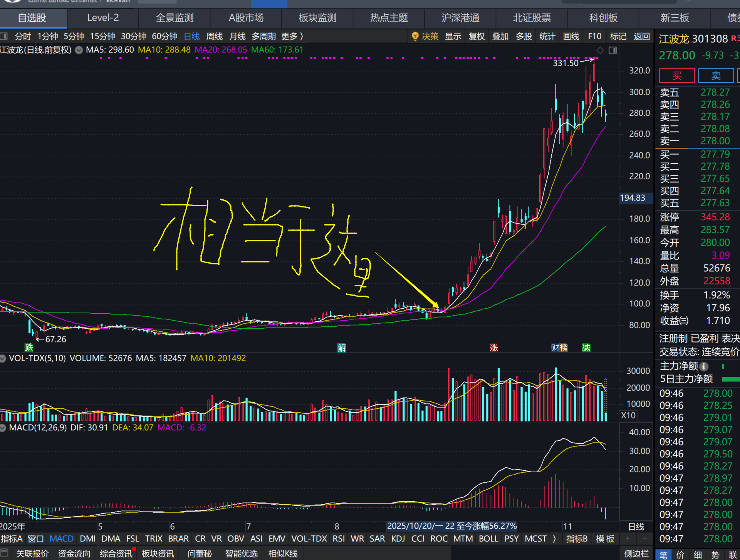Toggle 侧边栏 sidebar display

[x=636, y=553]
